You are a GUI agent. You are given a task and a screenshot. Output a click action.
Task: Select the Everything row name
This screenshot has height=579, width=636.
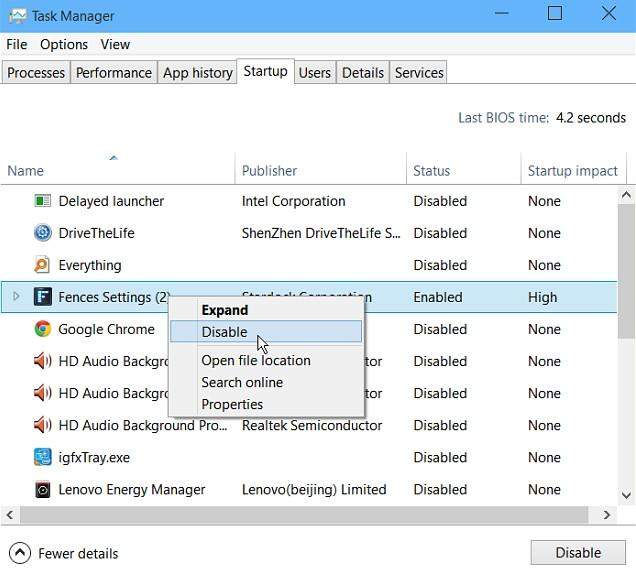coord(90,265)
